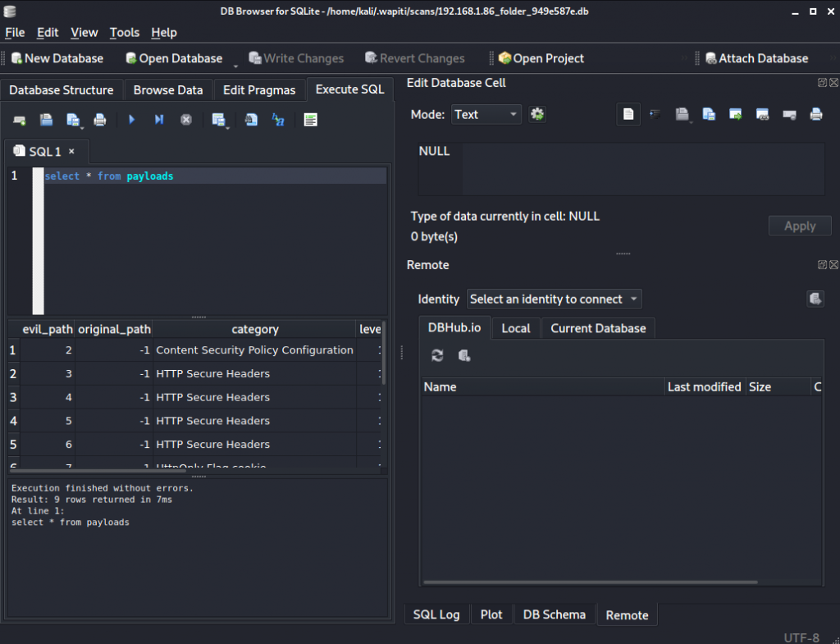Open the SQL Log bottom tab
Screen dimensions: 840x644
[436, 614]
